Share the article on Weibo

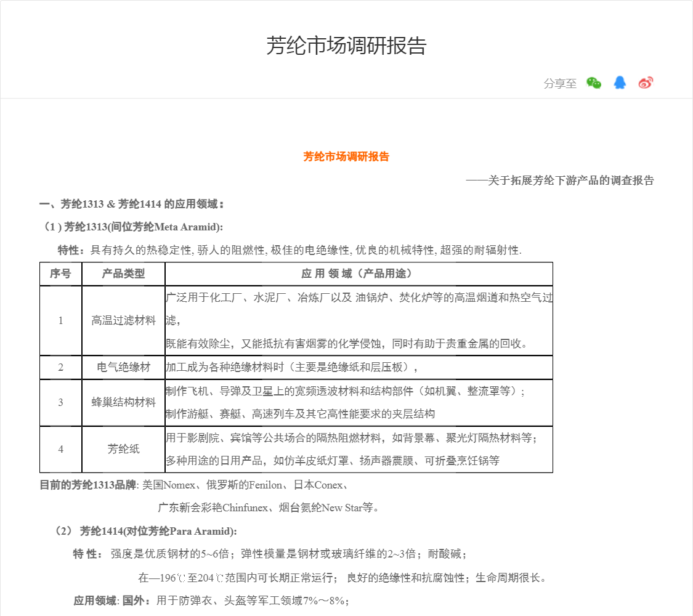646,83
